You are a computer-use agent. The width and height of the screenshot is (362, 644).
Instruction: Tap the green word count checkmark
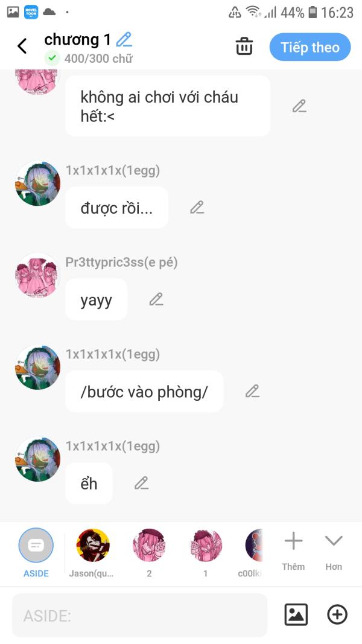point(52,59)
